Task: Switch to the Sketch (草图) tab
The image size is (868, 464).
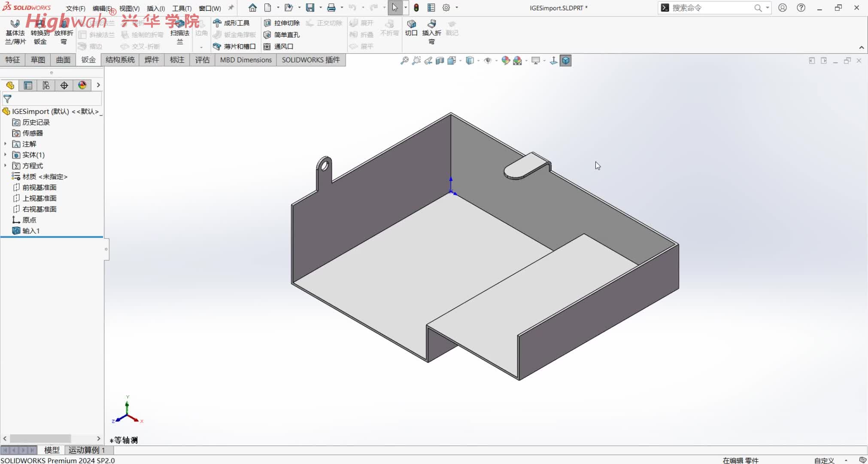Action: (38, 60)
